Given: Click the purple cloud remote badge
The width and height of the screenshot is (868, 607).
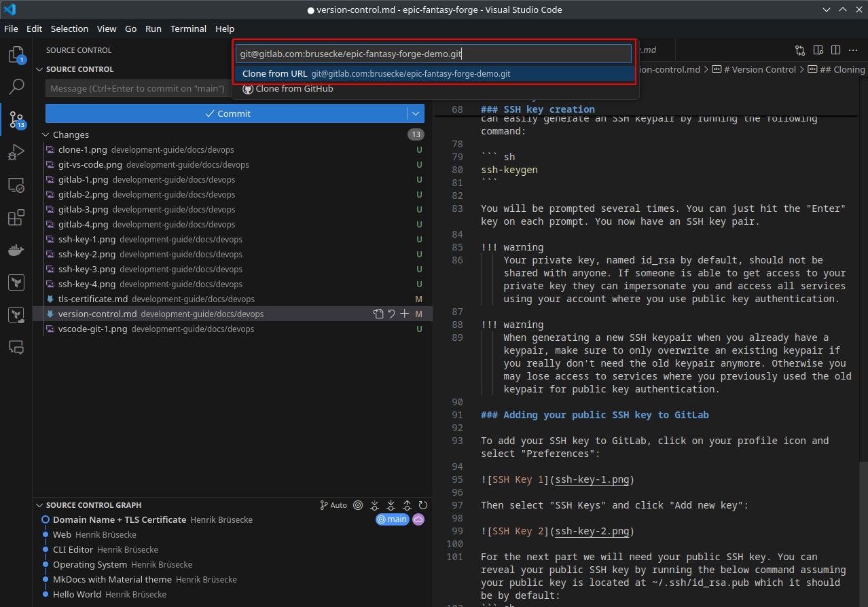Looking at the screenshot, I should (418, 519).
